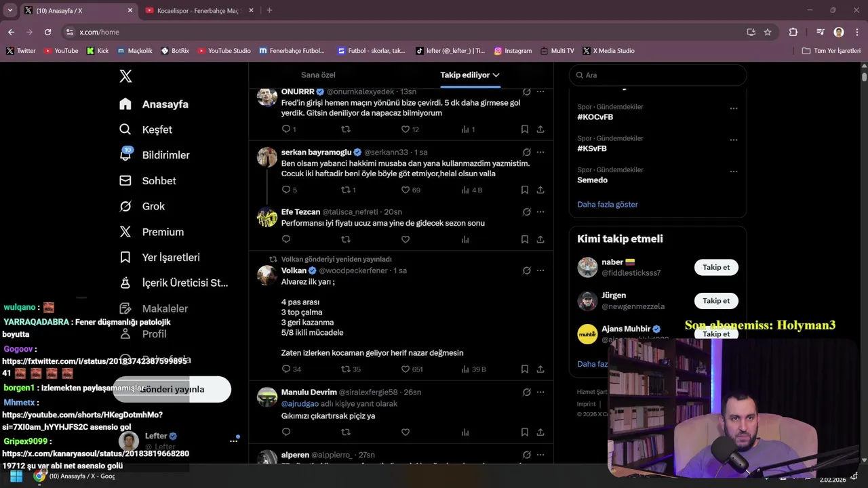Open browser extensions puzzle icon
Image resolution: width=868 pixels, height=488 pixels.
[793, 32]
